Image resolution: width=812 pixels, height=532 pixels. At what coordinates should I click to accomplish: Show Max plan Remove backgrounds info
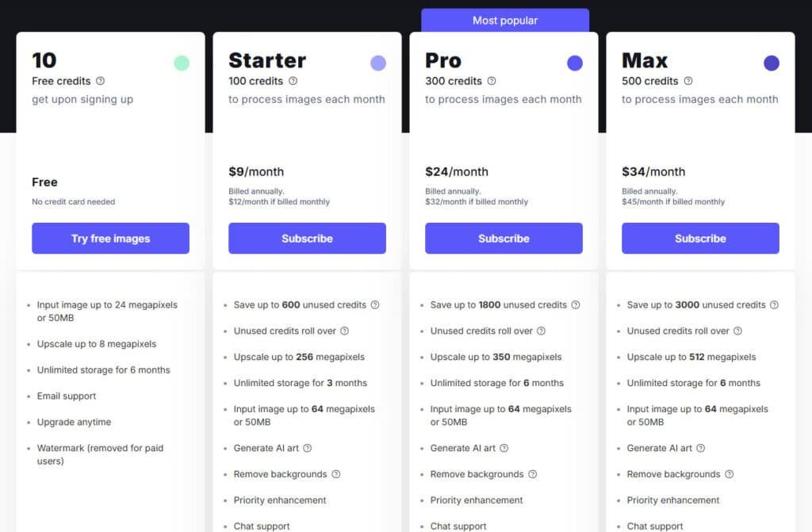tap(730, 475)
